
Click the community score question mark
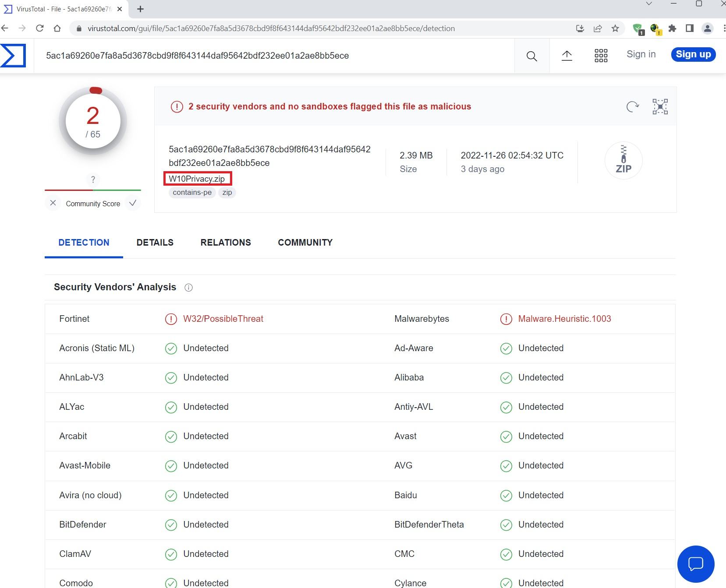93,180
